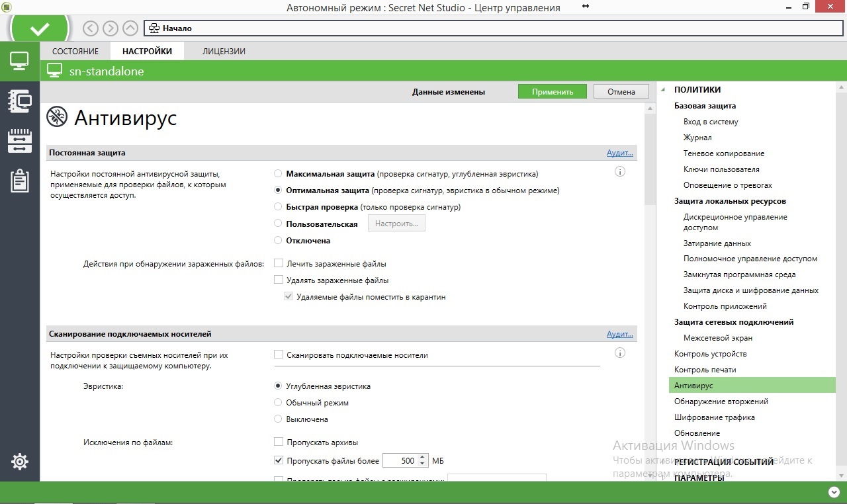Click the monitor icon next to sn-standalone
Screen dimensions: 847x504
coord(54,71)
